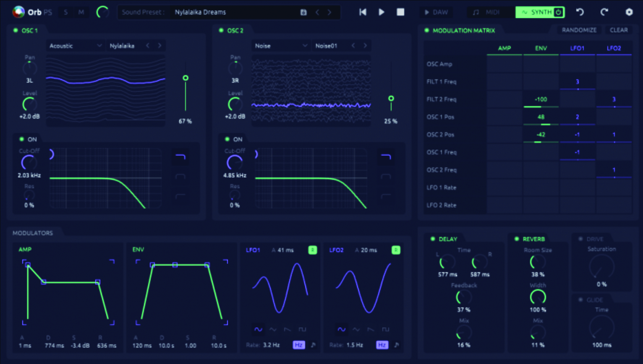Start playback with the play button

coord(382,12)
